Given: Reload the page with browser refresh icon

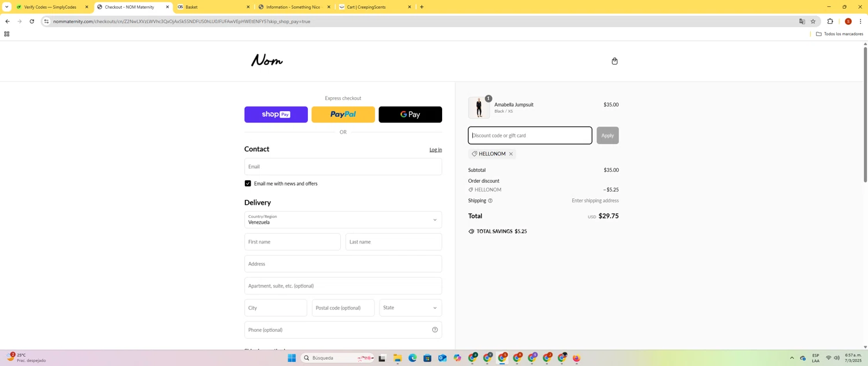Looking at the screenshot, I should pyautogui.click(x=32, y=21).
